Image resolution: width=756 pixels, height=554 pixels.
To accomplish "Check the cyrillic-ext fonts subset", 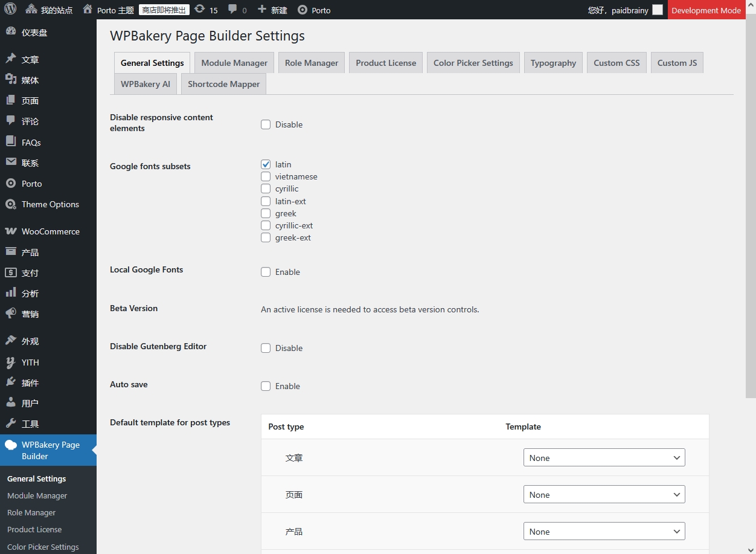I will [x=266, y=225].
